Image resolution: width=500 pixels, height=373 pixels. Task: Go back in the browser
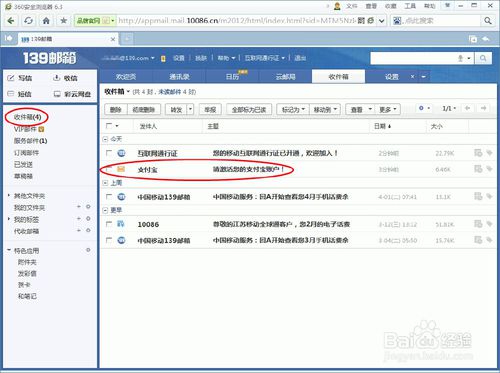(x=11, y=21)
